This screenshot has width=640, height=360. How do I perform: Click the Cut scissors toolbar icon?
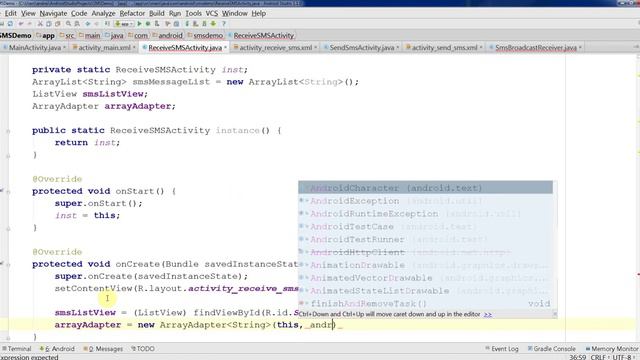pos(40,24)
